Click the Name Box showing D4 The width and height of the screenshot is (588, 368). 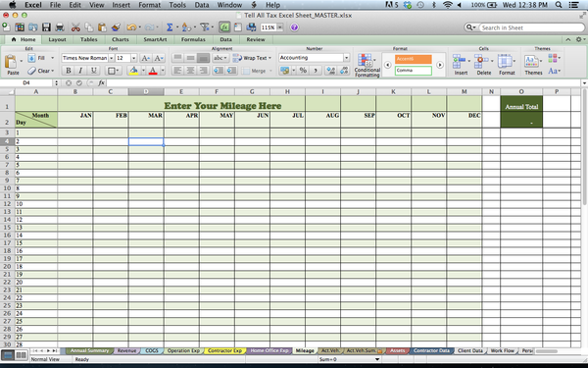tap(26, 83)
